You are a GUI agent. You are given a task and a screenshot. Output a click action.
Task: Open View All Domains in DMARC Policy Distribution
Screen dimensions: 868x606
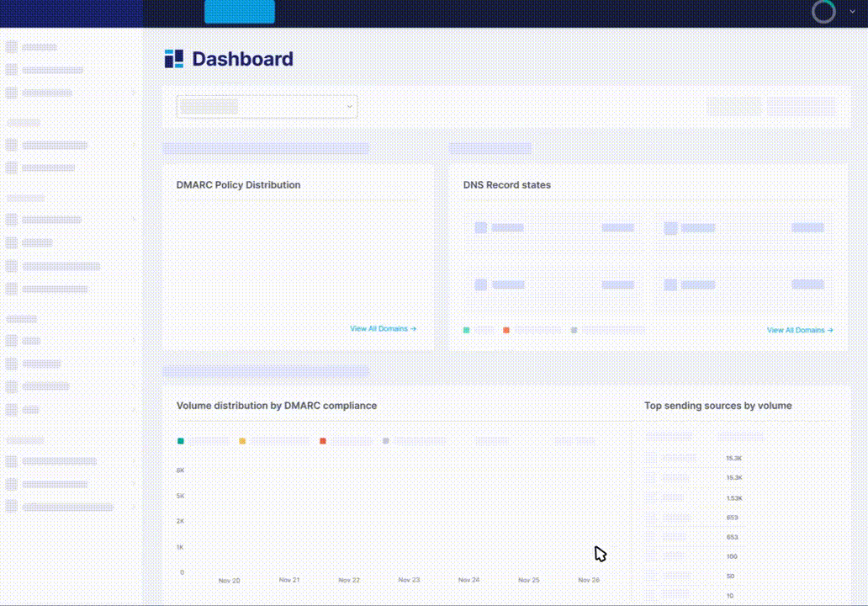pos(383,329)
